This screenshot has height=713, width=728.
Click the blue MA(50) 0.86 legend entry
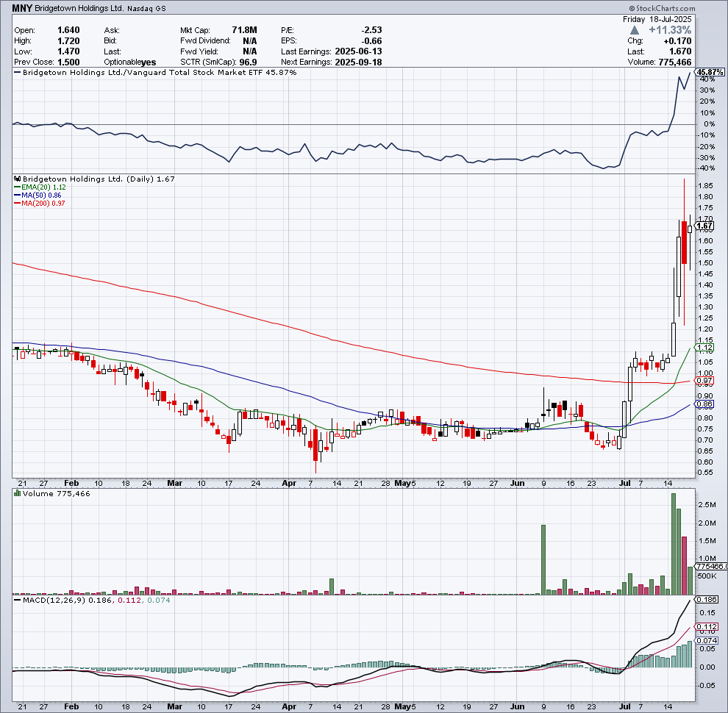point(38,195)
